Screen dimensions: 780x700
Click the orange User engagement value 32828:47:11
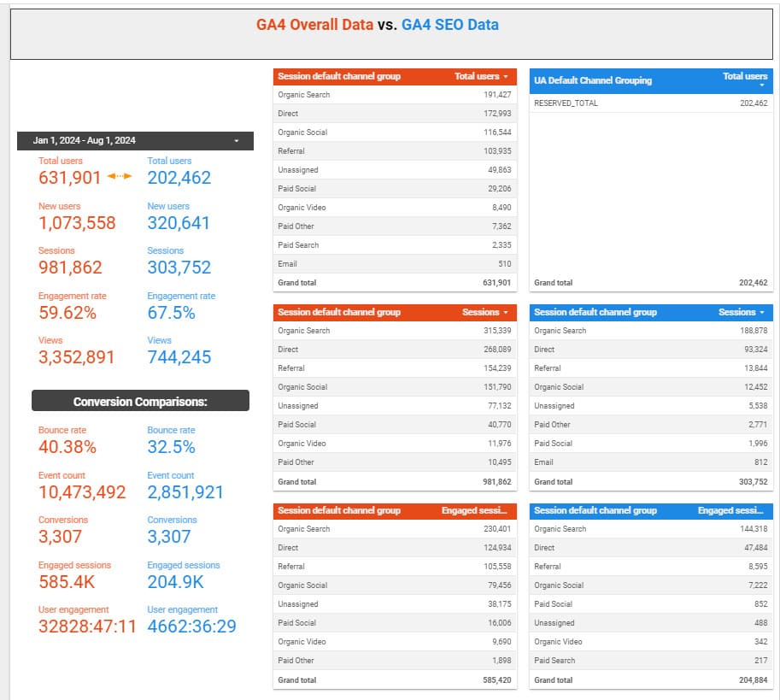coord(87,626)
